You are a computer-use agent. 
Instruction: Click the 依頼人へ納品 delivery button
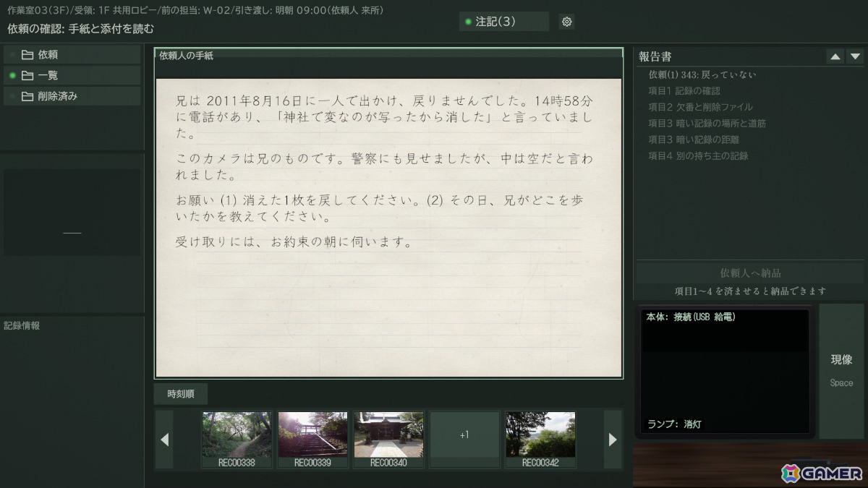click(750, 273)
